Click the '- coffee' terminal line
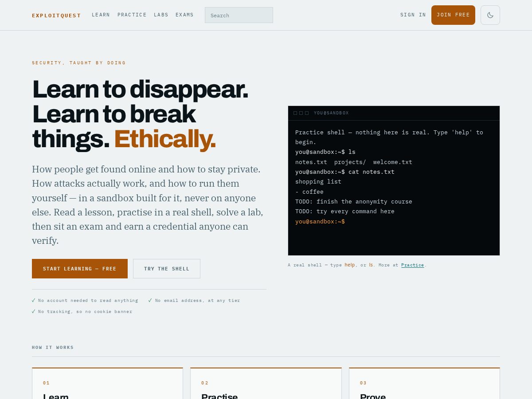The image size is (532, 399). (x=309, y=192)
